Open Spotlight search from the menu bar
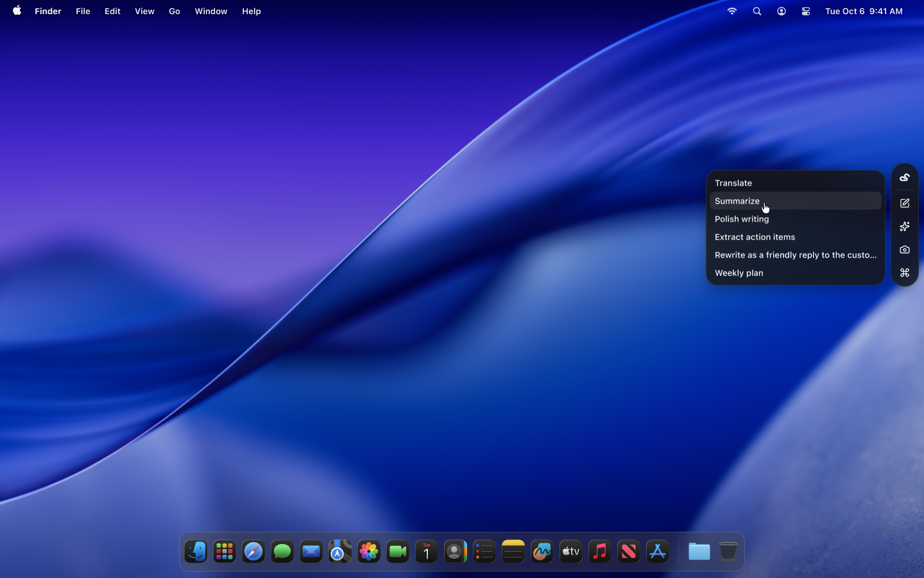This screenshot has width=924, height=578. pos(757,11)
